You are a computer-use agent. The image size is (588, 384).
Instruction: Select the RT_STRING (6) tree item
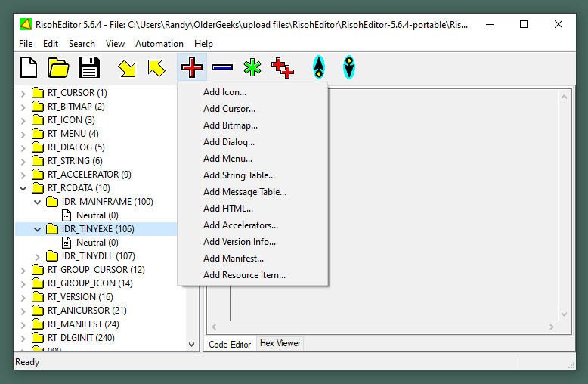(75, 161)
